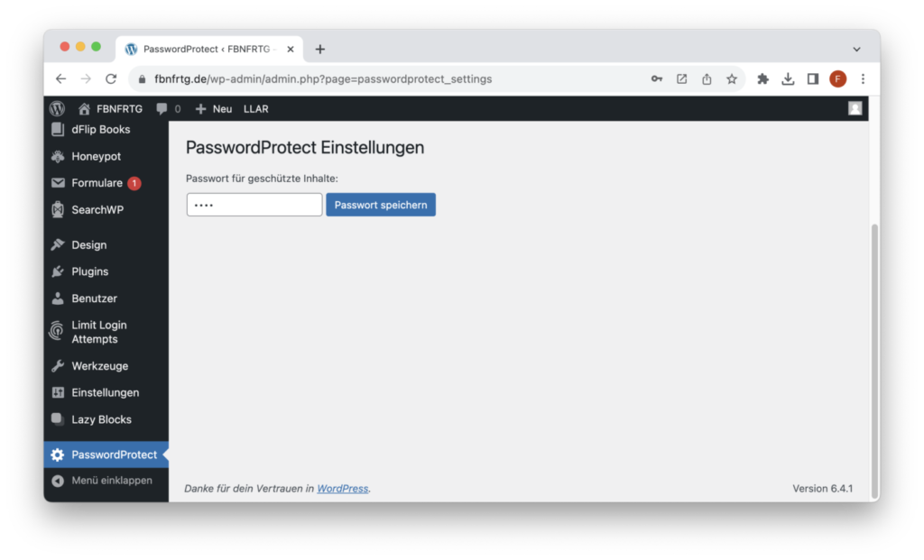The image size is (924, 560).
Task: Open a new browser tab
Action: 320,50
